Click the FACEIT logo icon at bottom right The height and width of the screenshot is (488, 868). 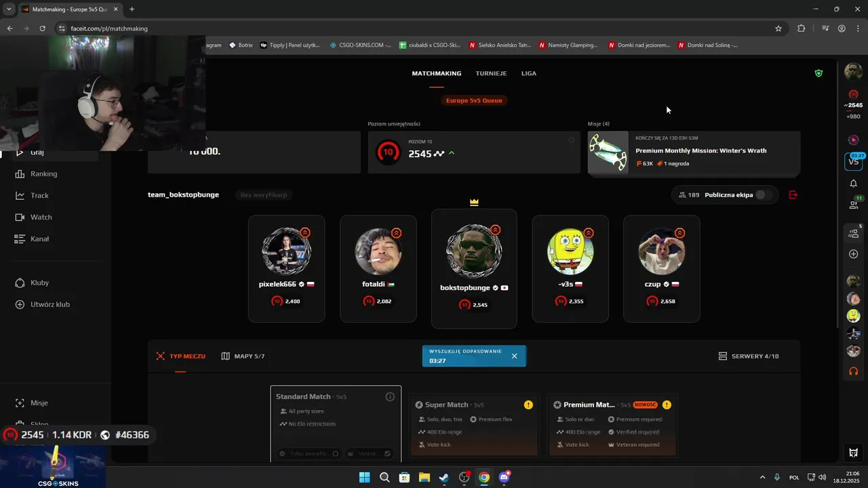tap(854, 453)
